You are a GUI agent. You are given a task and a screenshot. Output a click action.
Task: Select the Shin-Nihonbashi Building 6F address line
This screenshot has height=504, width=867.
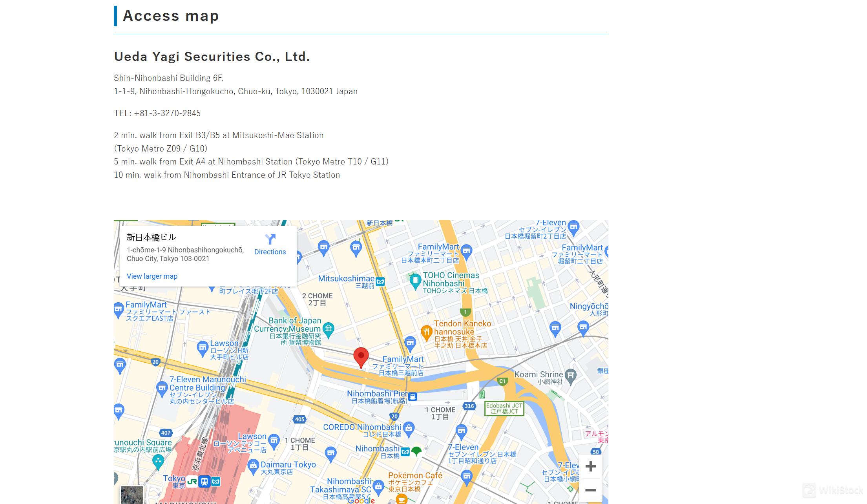168,78
